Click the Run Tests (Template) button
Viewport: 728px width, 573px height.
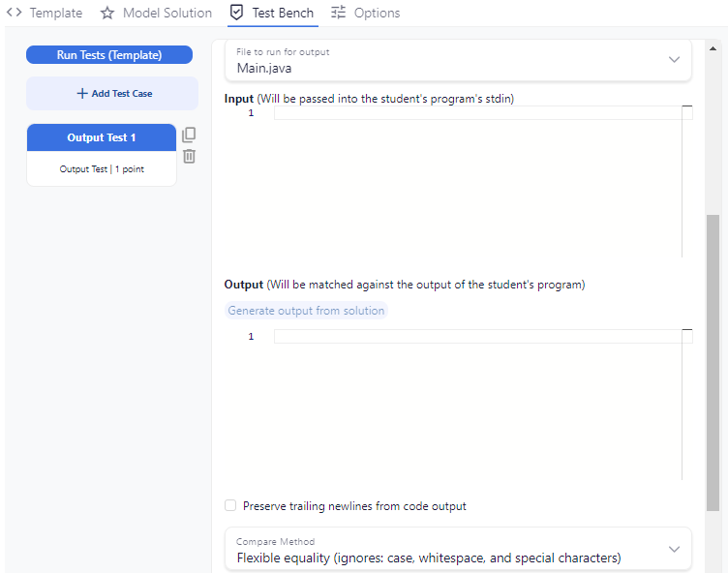pyautogui.click(x=109, y=55)
